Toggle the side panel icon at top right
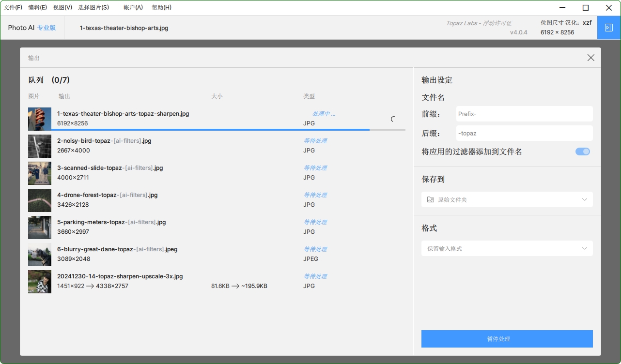 pyautogui.click(x=609, y=28)
